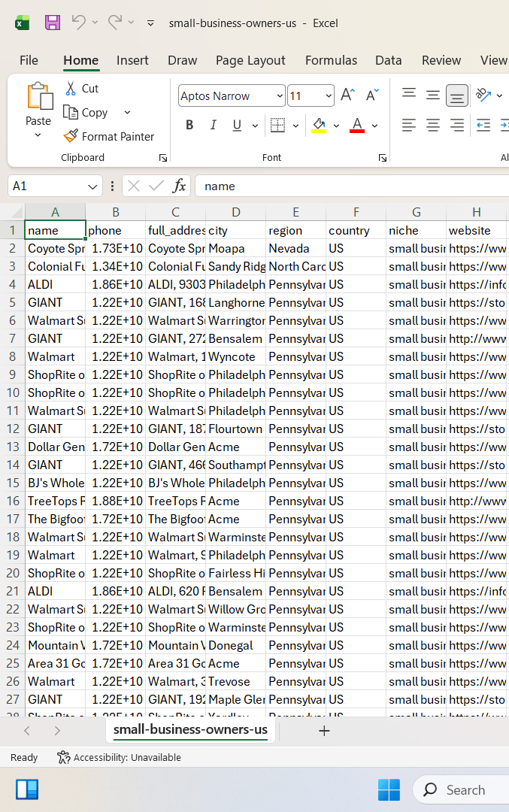Expand Copy options arrow
Image resolution: width=509 pixels, height=812 pixels.
pyautogui.click(x=127, y=112)
